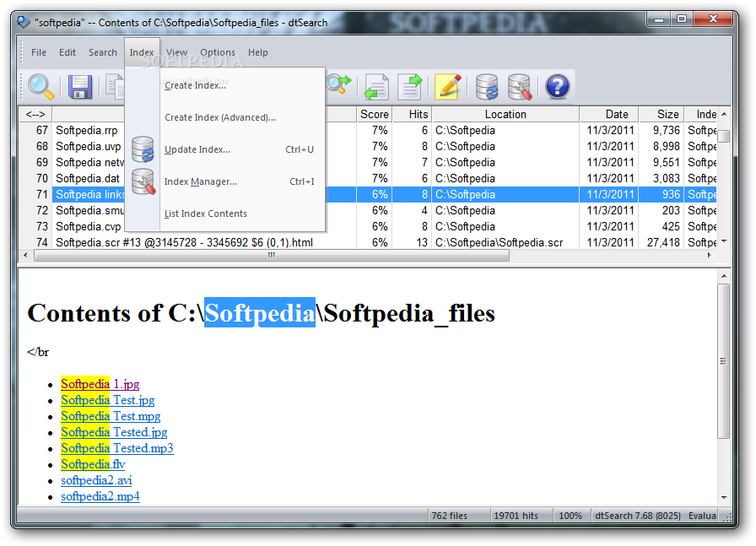Choose List Index Contents menu entry
The height and width of the screenshot is (546, 756).
pyautogui.click(x=225, y=214)
